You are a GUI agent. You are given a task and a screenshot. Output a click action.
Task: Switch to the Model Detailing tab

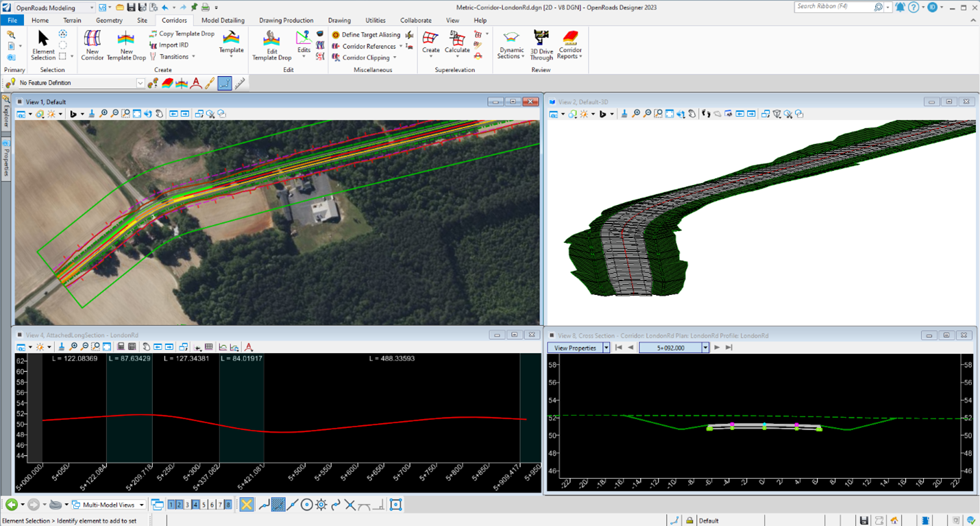(x=223, y=21)
